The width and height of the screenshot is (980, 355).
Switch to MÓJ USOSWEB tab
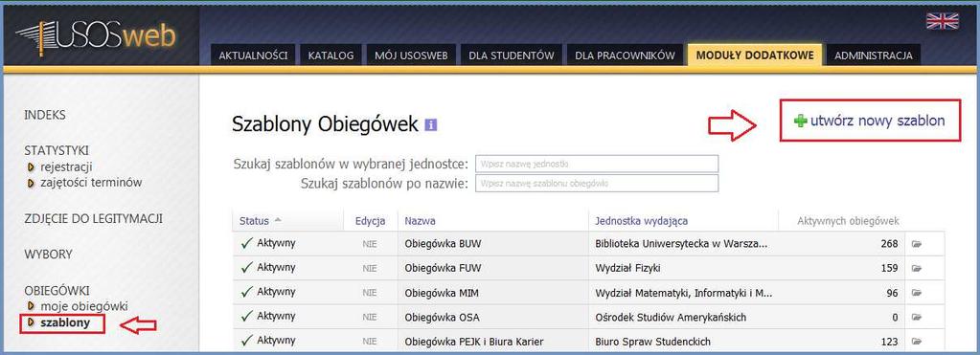[x=411, y=55]
